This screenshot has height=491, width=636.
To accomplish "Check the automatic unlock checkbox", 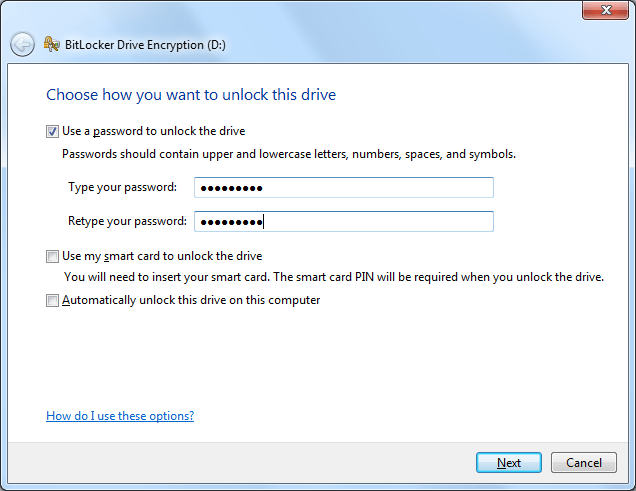I will [52, 300].
